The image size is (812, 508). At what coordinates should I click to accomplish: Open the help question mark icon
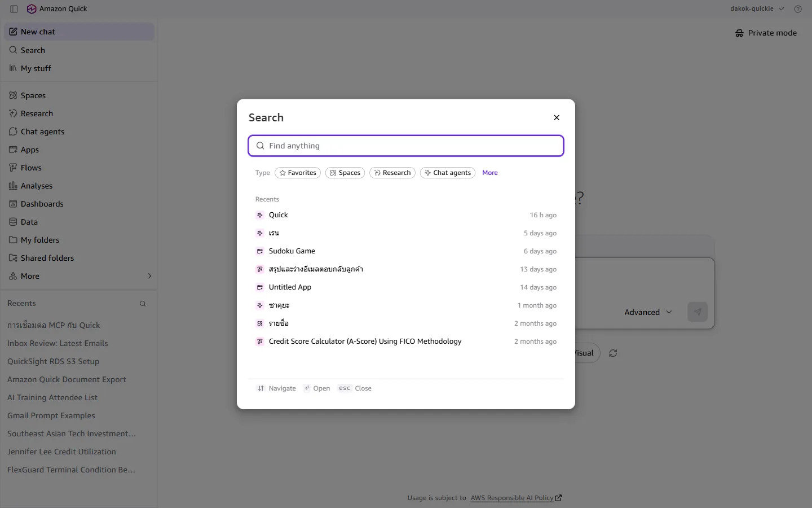pyautogui.click(x=798, y=9)
